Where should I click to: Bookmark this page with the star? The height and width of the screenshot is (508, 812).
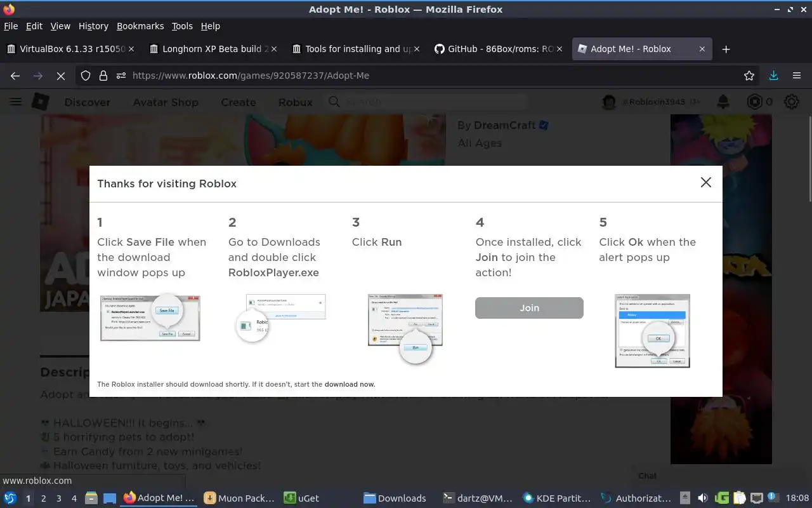(749, 76)
